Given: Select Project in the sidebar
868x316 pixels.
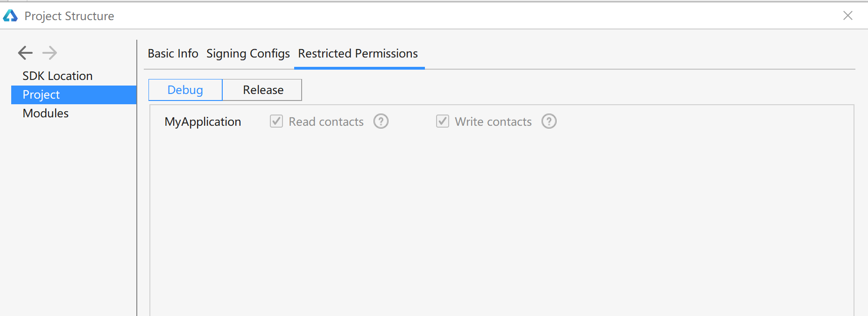Looking at the screenshot, I should tap(74, 94).
